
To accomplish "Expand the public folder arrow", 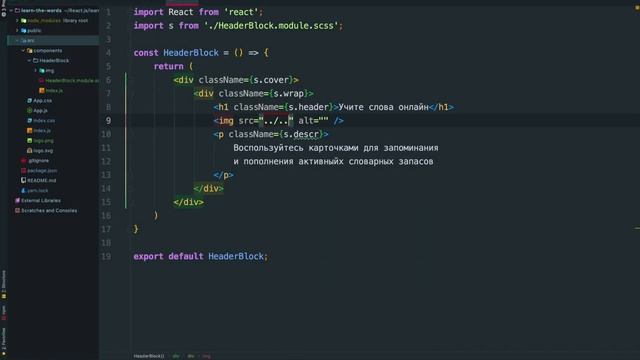I will [x=17, y=31].
